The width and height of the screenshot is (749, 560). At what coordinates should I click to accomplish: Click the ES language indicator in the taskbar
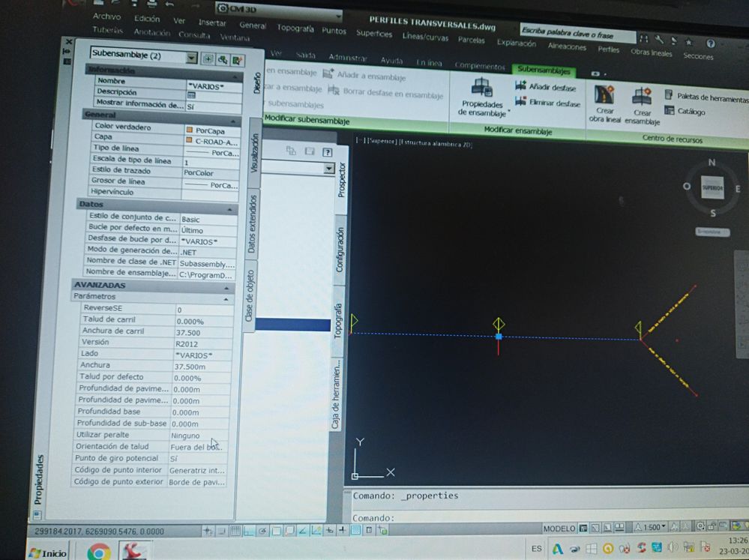[536, 548]
